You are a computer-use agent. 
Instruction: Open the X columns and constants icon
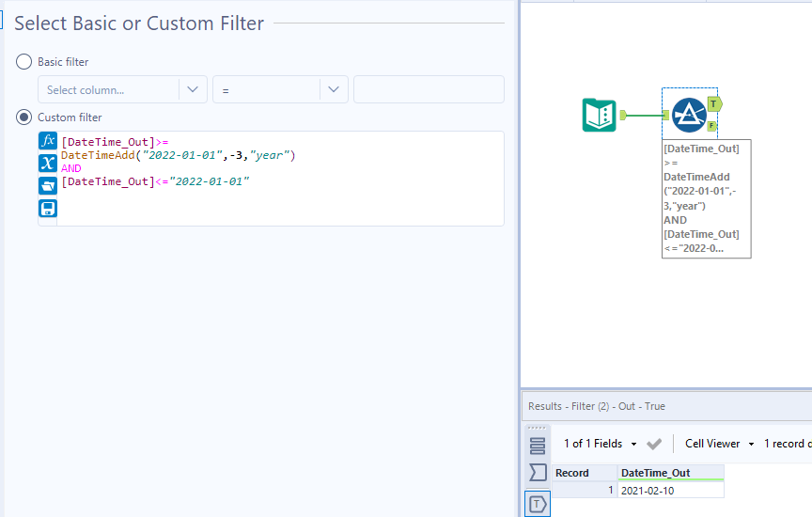click(48, 164)
